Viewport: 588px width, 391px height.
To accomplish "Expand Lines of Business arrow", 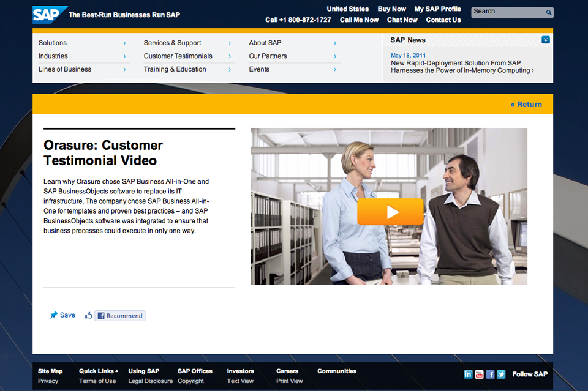I will (x=124, y=70).
